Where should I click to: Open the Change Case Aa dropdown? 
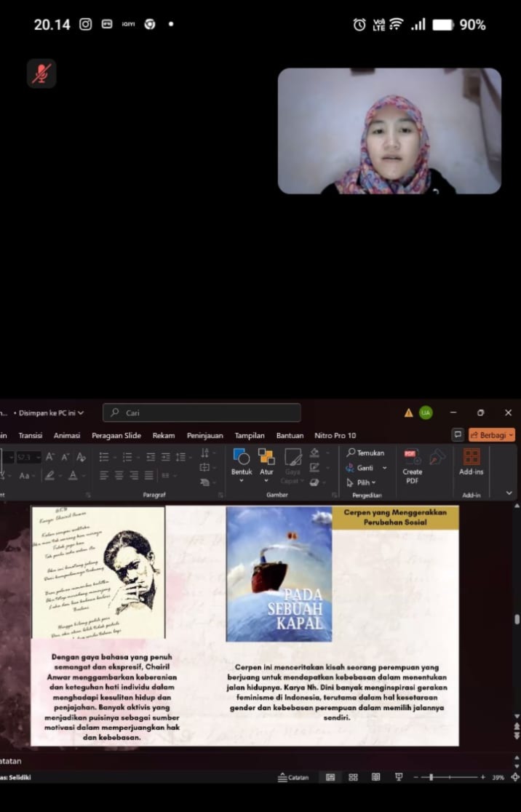point(26,475)
